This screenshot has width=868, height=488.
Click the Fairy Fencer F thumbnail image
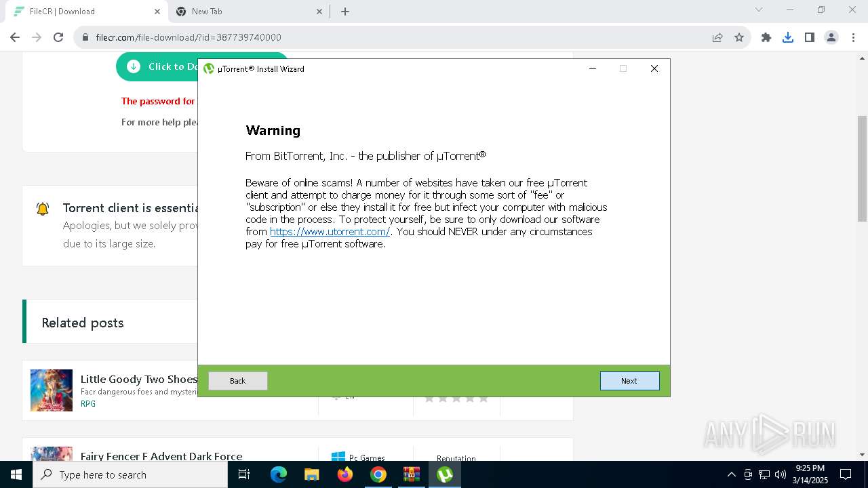[52, 453]
